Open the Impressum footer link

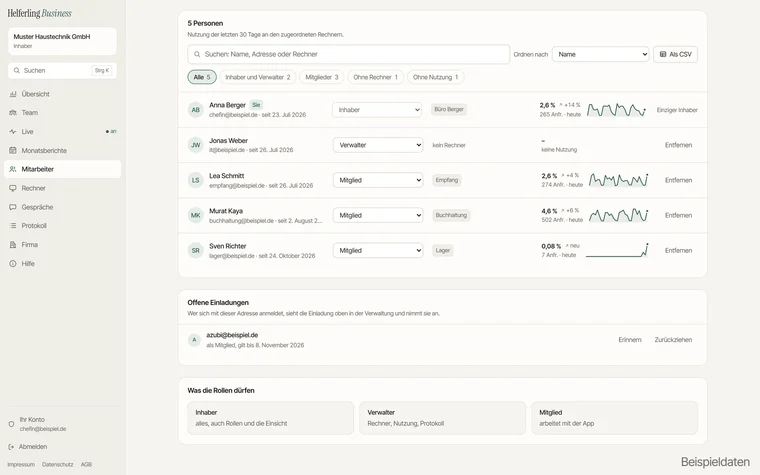[21, 464]
